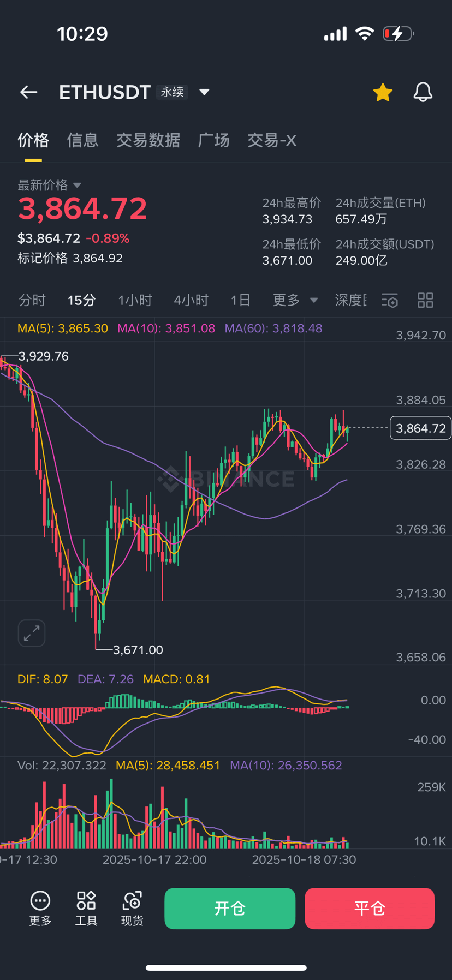Tap the cellular signal bars icon

click(335, 34)
